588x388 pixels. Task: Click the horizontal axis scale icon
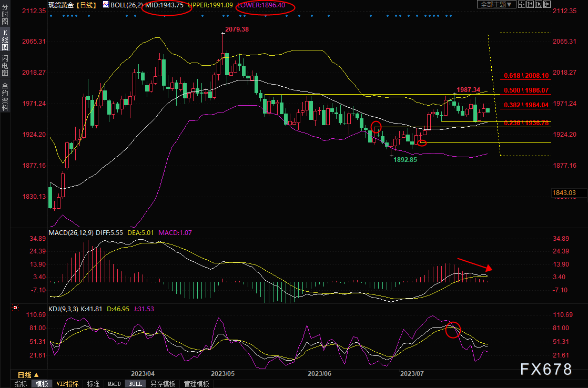click(530, 4)
